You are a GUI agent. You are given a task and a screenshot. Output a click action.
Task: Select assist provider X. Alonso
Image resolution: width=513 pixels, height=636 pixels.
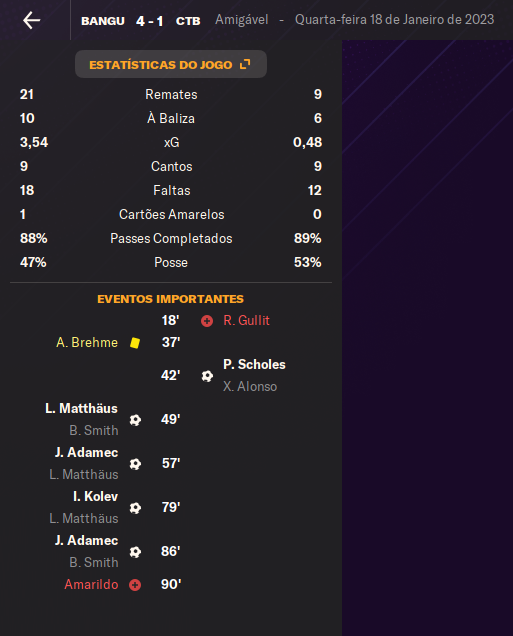pos(250,386)
